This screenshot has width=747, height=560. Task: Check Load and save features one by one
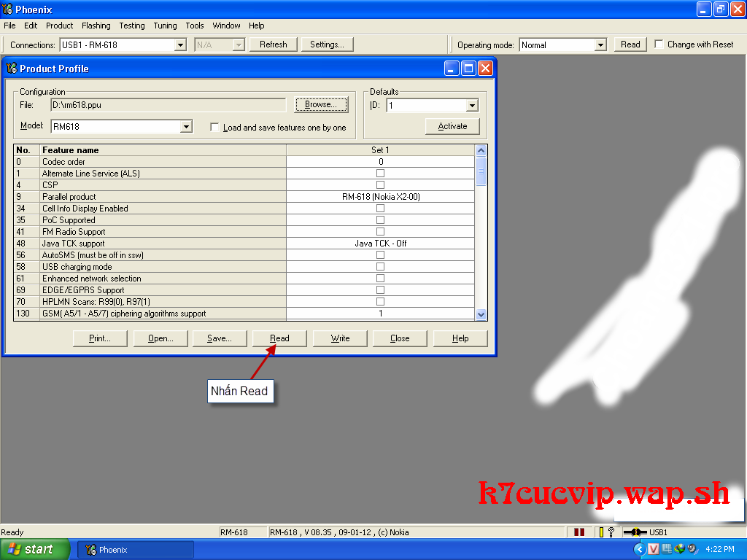coord(214,125)
